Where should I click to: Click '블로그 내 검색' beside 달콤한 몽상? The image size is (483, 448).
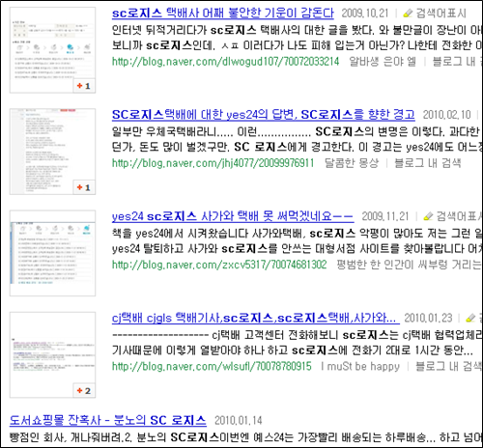[428, 163]
